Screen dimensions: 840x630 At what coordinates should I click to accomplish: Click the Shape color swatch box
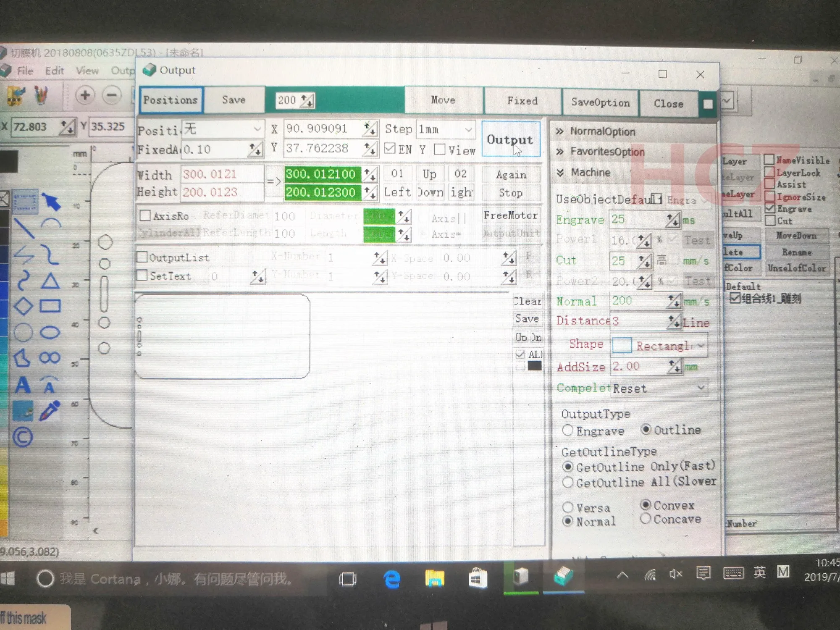pyautogui.click(x=622, y=346)
